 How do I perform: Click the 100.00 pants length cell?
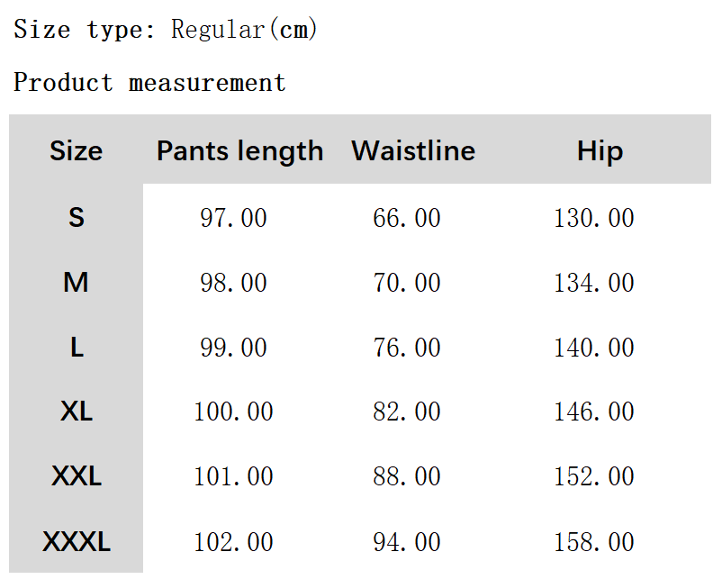(x=233, y=412)
